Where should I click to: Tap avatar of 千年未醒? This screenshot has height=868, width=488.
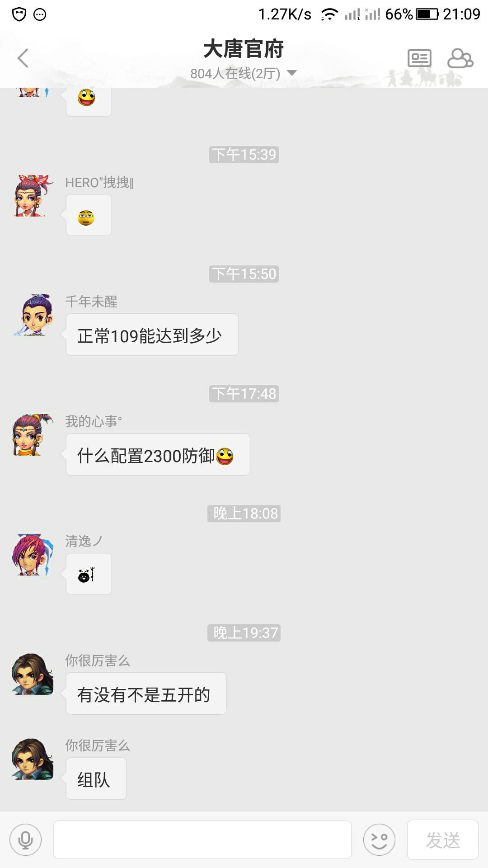(x=33, y=315)
